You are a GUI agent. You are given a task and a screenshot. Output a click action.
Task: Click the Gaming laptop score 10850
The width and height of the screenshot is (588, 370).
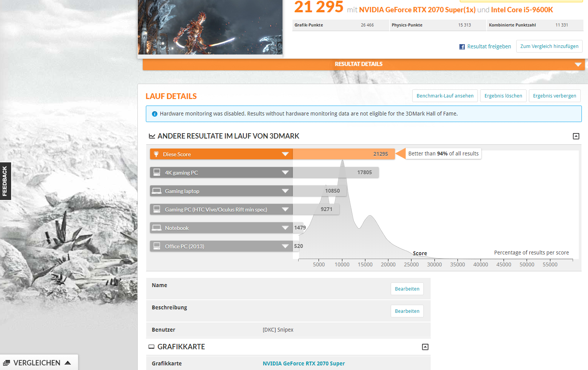tap(332, 191)
